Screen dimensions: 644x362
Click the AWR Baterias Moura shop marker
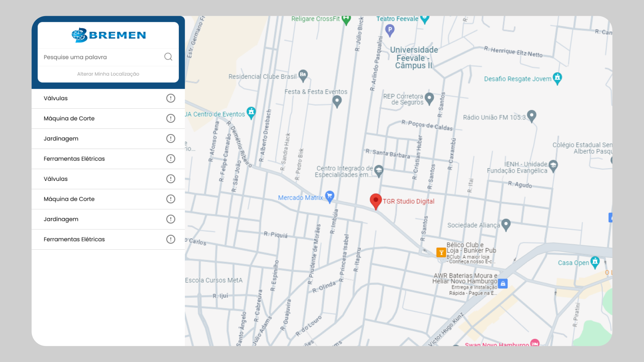(502, 284)
